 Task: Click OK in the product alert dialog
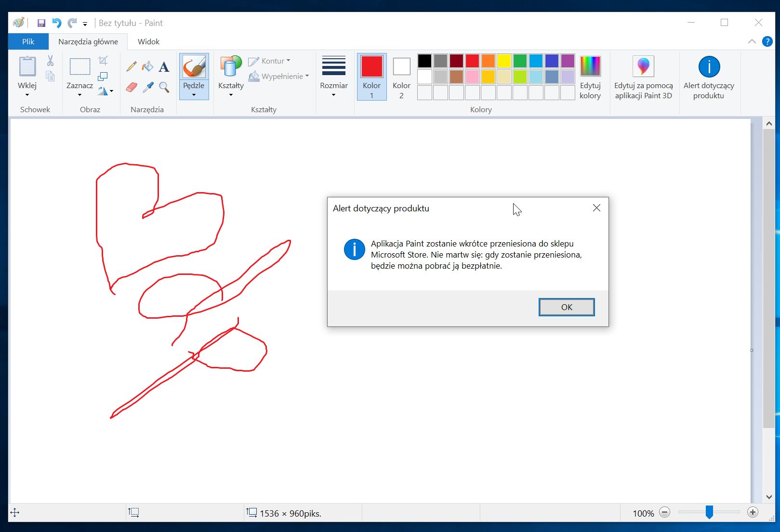tap(567, 307)
